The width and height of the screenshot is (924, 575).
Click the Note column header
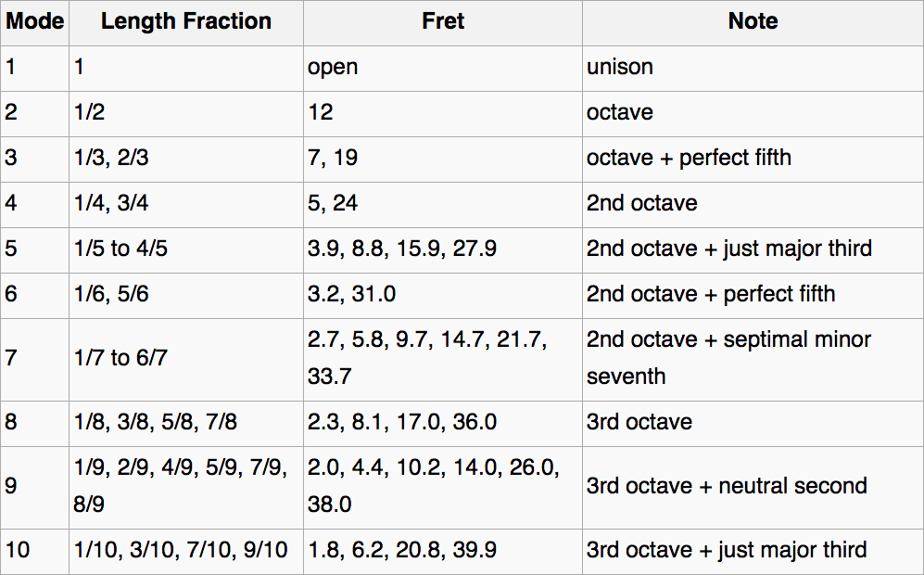(753, 22)
